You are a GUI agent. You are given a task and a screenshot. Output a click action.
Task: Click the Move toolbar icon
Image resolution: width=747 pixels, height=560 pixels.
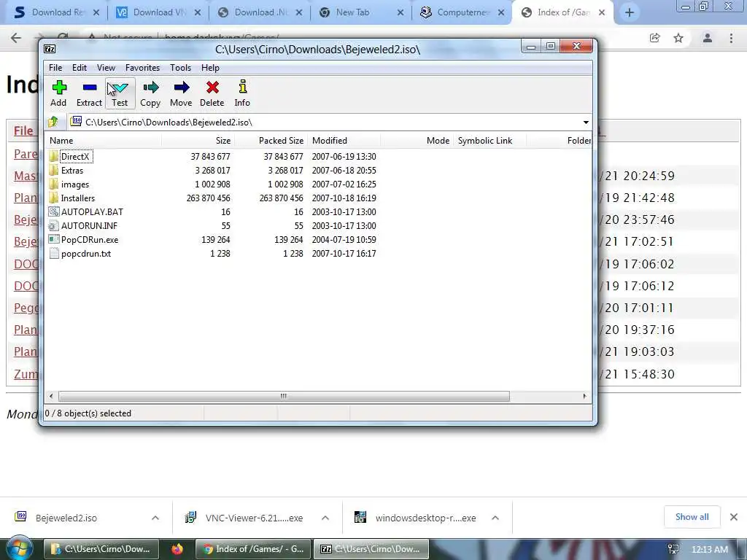181,93
